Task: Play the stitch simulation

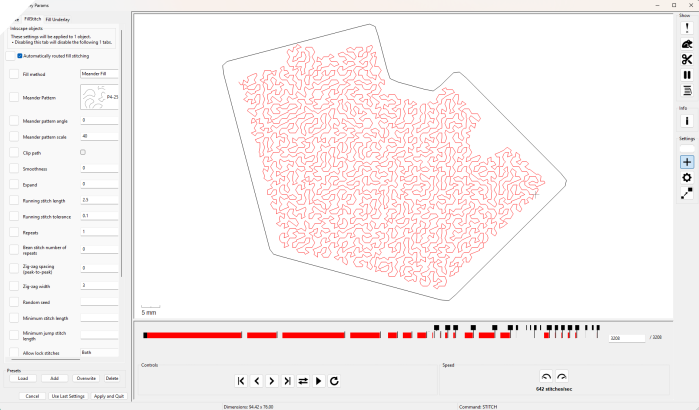Action: tap(319, 381)
